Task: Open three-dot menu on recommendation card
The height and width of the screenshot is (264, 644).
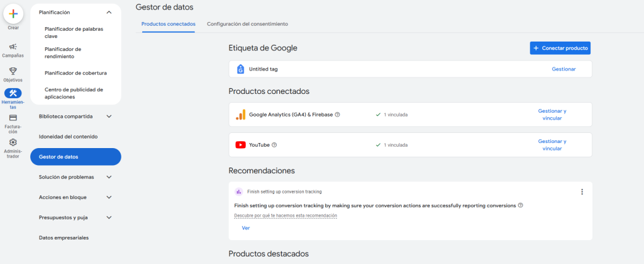Action: 582,192
